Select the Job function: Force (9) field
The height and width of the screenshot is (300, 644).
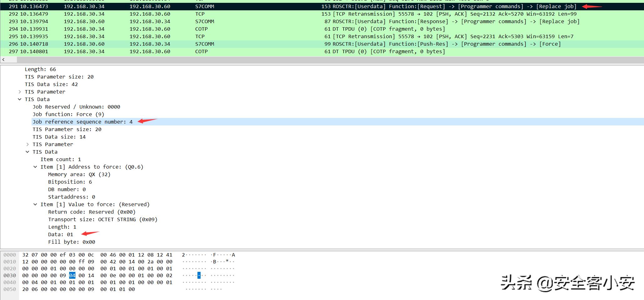pyautogui.click(x=68, y=114)
